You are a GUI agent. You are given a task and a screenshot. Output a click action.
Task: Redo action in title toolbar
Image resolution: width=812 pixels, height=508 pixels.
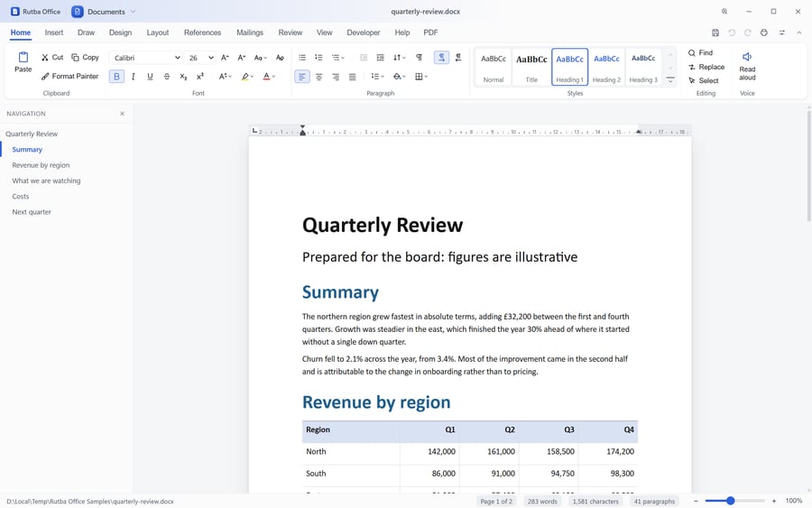pyautogui.click(x=748, y=32)
